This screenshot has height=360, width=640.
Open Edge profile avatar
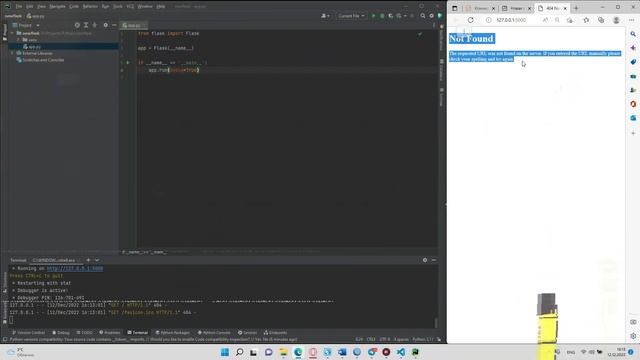click(x=616, y=20)
